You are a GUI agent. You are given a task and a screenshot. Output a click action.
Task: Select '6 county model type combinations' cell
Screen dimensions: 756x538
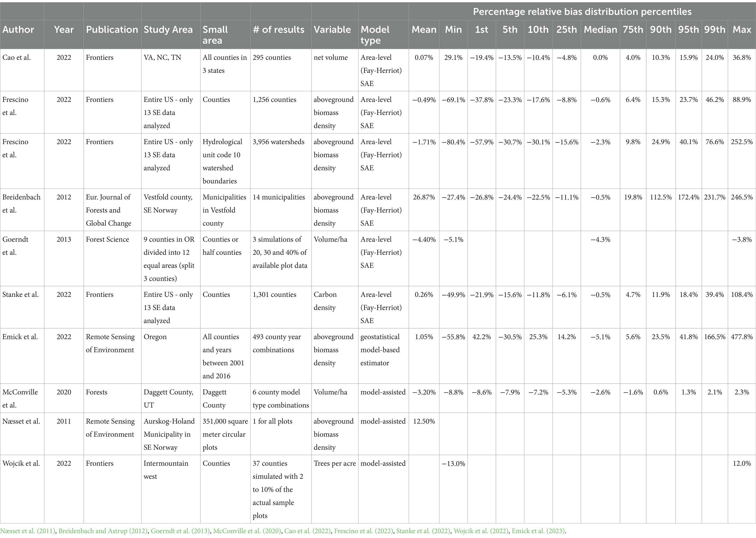[280, 399]
